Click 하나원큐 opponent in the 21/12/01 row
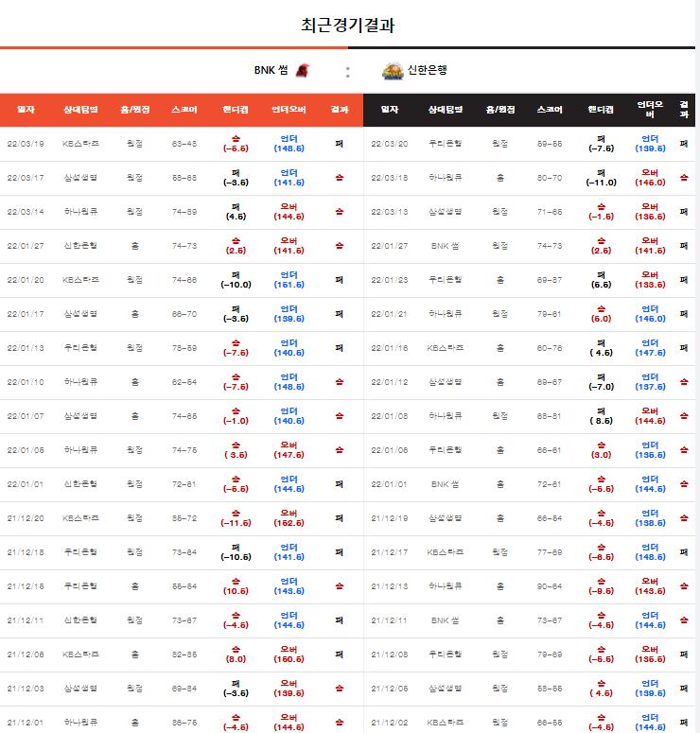 click(80, 723)
